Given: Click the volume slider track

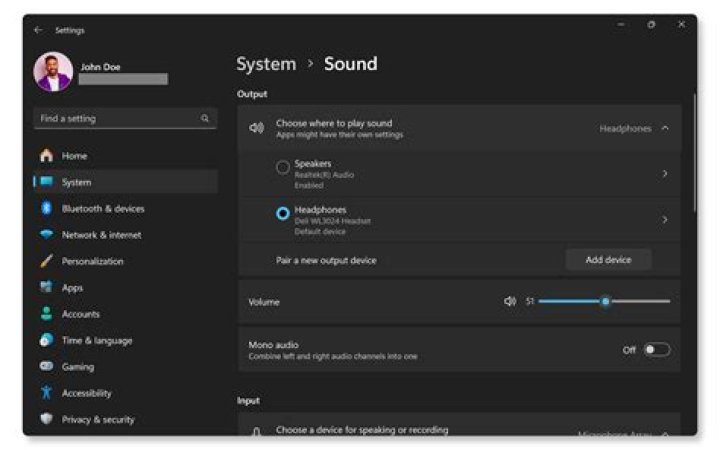Looking at the screenshot, I should click(x=640, y=301).
